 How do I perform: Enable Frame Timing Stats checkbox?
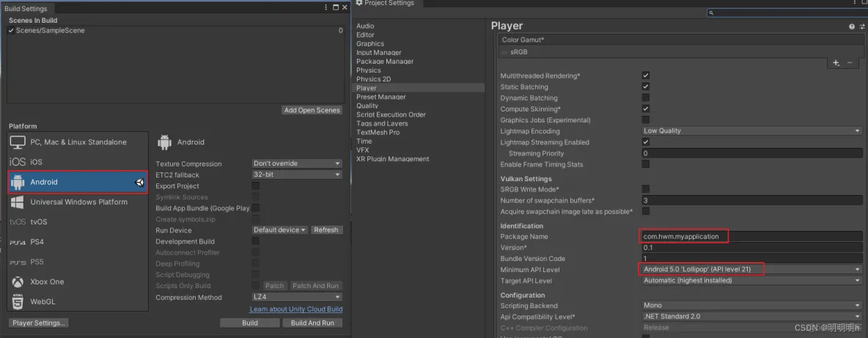pyautogui.click(x=645, y=164)
